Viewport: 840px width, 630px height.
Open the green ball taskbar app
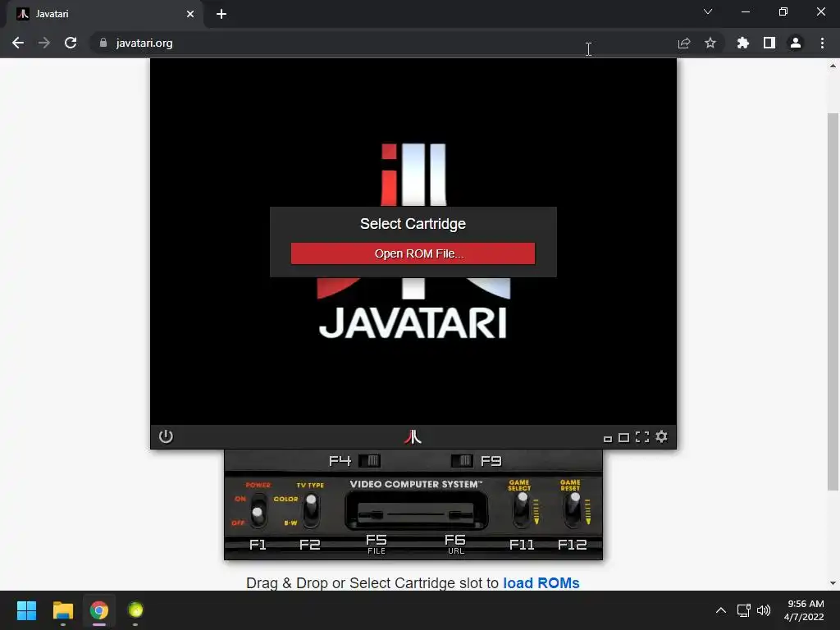pos(135,610)
